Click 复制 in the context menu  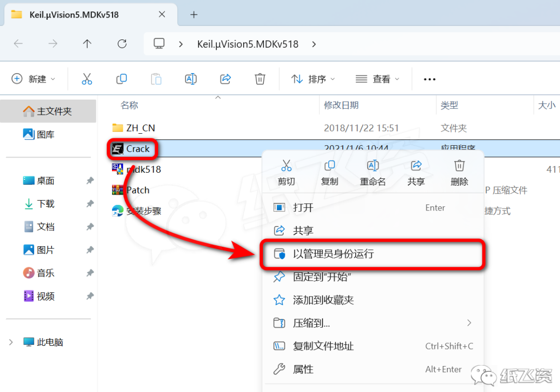pyautogui.click(x=329, y=173)
